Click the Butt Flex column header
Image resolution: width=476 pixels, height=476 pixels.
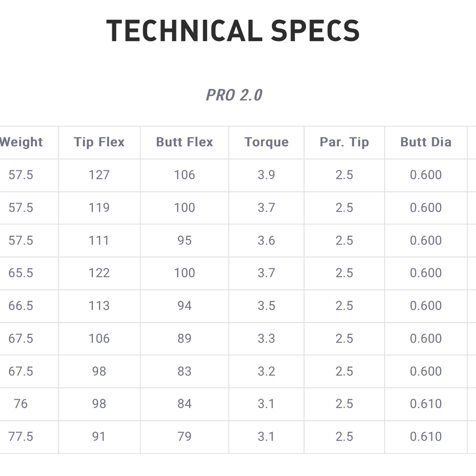(x=184, y=142)
